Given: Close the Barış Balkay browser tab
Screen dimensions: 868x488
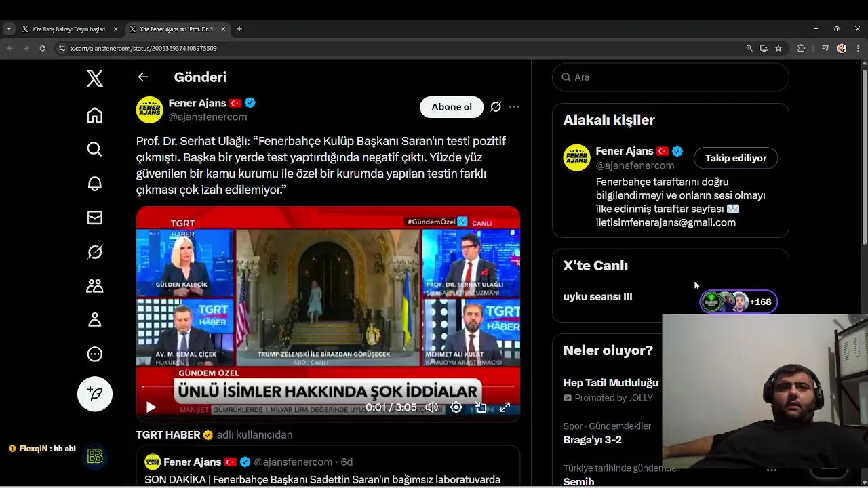Looking at the screenshot, I should coord(115,29).
